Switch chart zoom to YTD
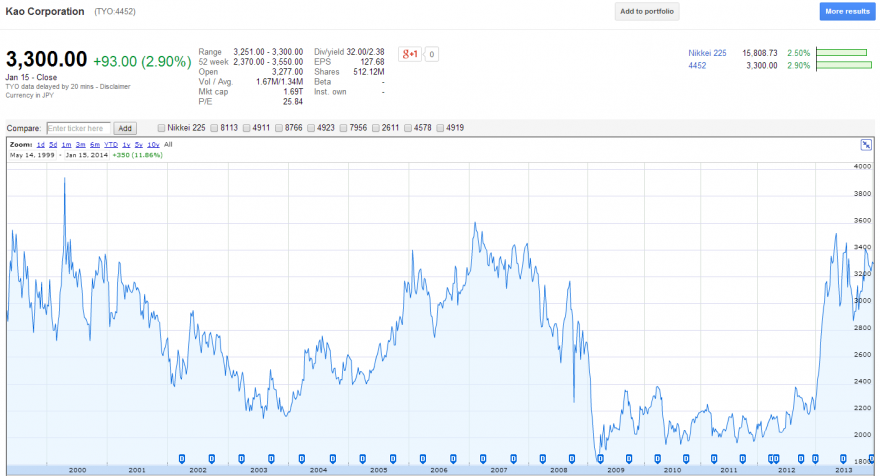Screen dimensions: 880x476 (111, 144)
